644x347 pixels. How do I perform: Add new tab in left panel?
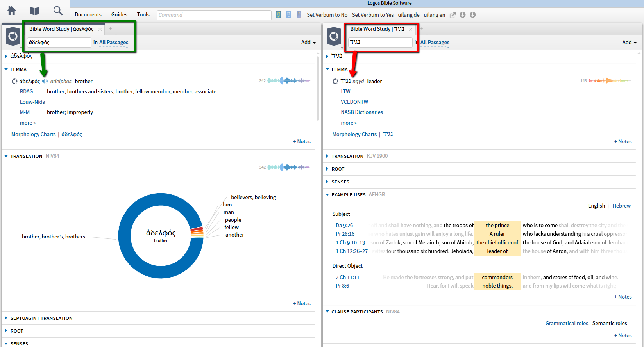[x=111, y=29]
